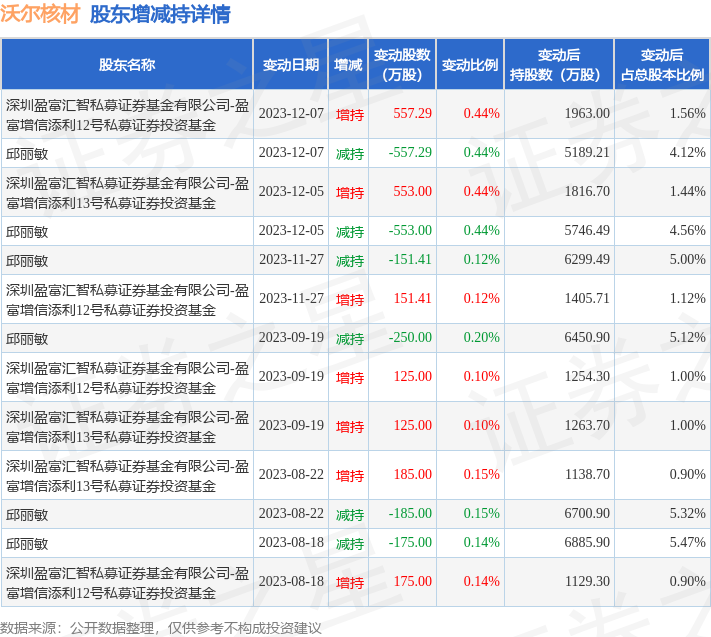Click the 股东增减持详情 heading

tap(160, 14)
